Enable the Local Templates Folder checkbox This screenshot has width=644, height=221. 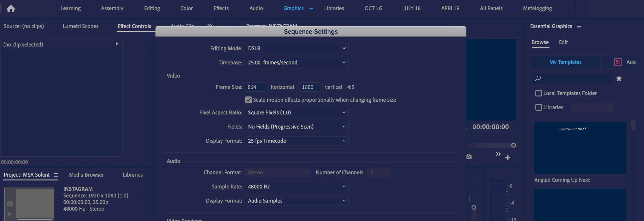pos(538,93)
